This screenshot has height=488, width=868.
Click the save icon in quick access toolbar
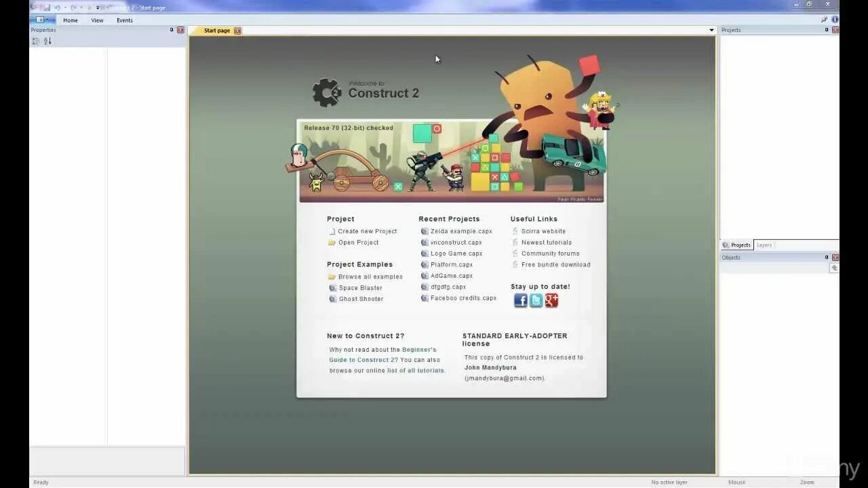click(47, 7)
